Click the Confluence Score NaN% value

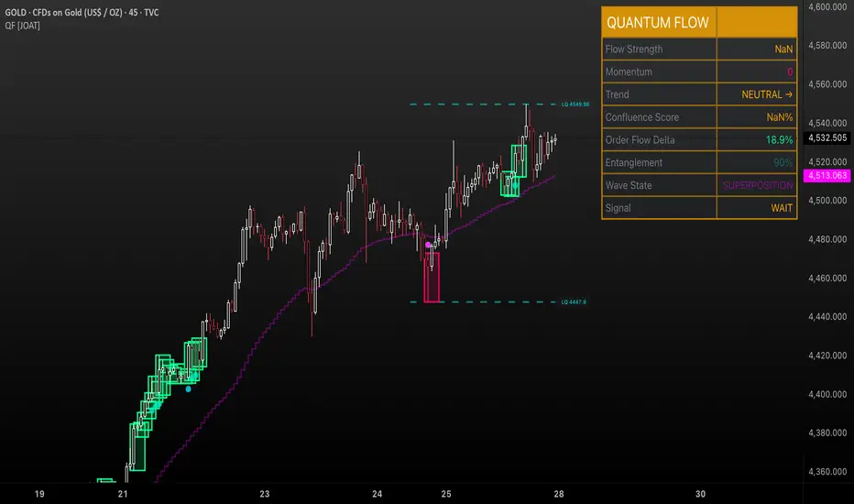pyautogui.click(x=780, y=117)
